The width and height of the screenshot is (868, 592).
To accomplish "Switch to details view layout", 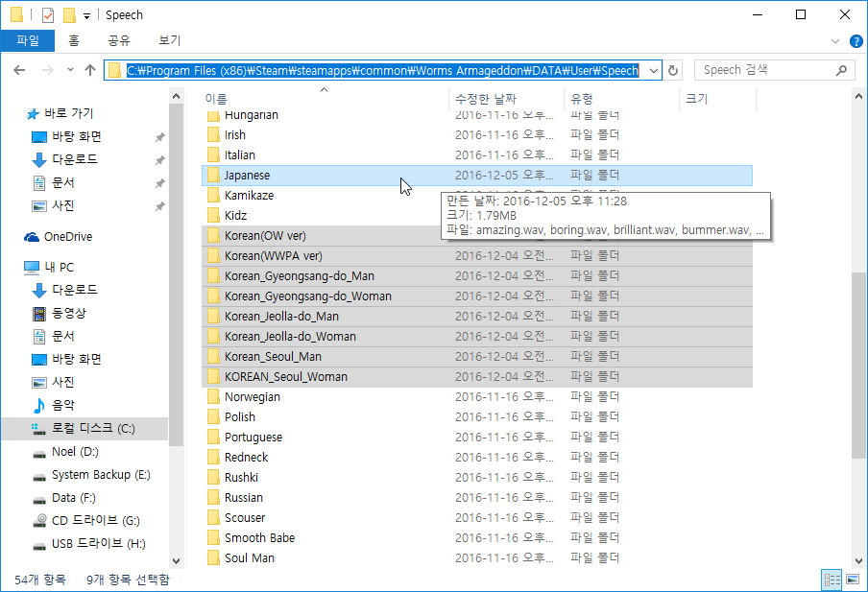I will click(x=832, y=580).
